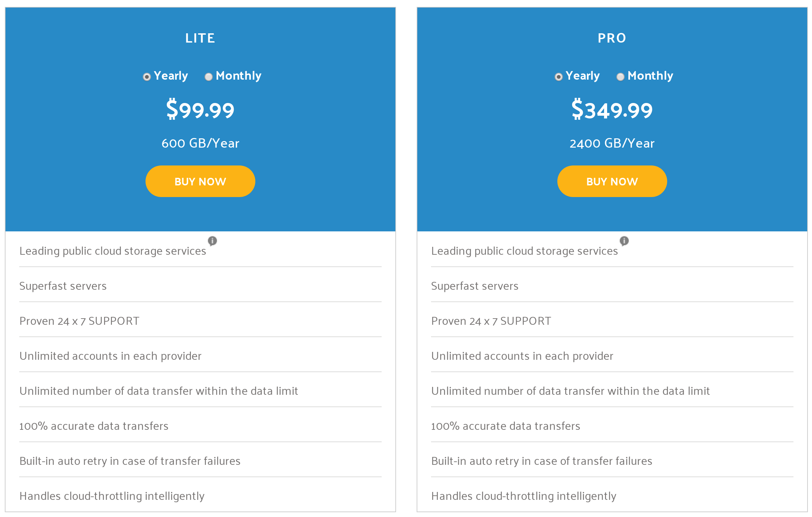Click the 2400 GB/Year allowance text
This screenshot has height=517, width=812.
coord(612,143)
